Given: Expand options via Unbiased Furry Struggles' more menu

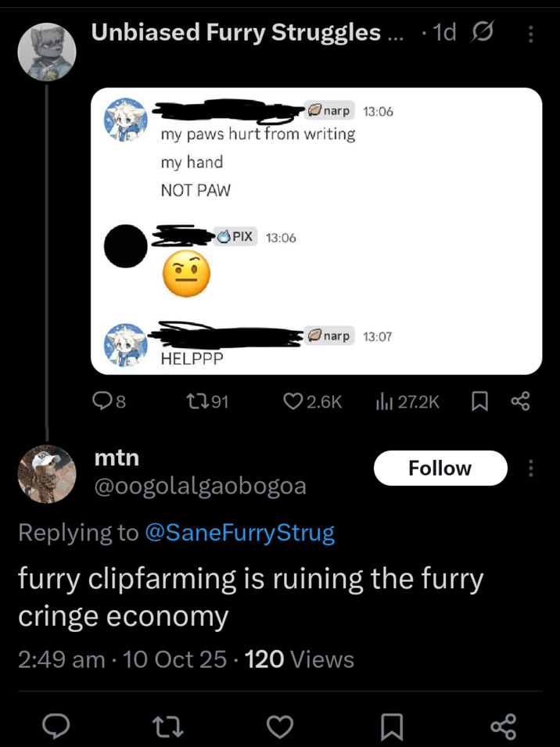Looking at the screenshot, I should coord(531,33).
